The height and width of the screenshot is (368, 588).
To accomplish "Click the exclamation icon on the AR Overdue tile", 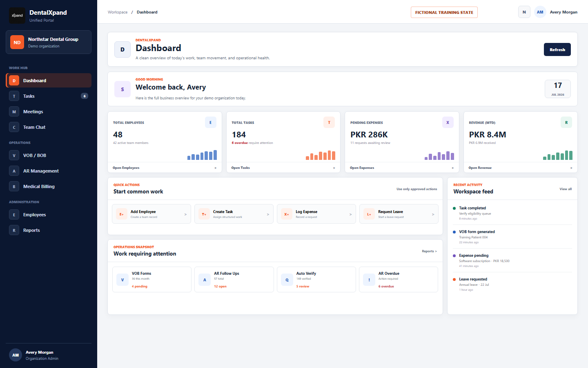I will pos(369,280).
